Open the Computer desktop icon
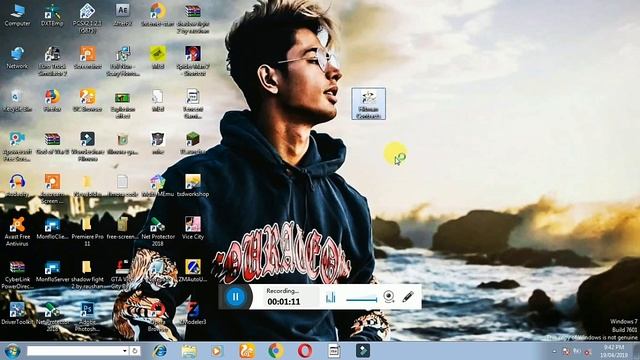Image resolution: width=640 pixels, height=360 pixels. 18,16
